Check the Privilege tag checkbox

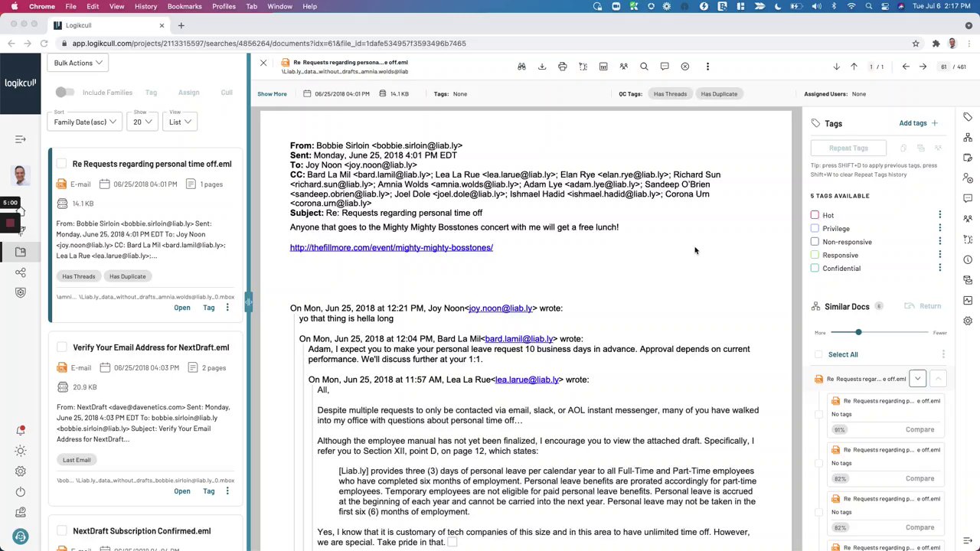pos(815,228)
